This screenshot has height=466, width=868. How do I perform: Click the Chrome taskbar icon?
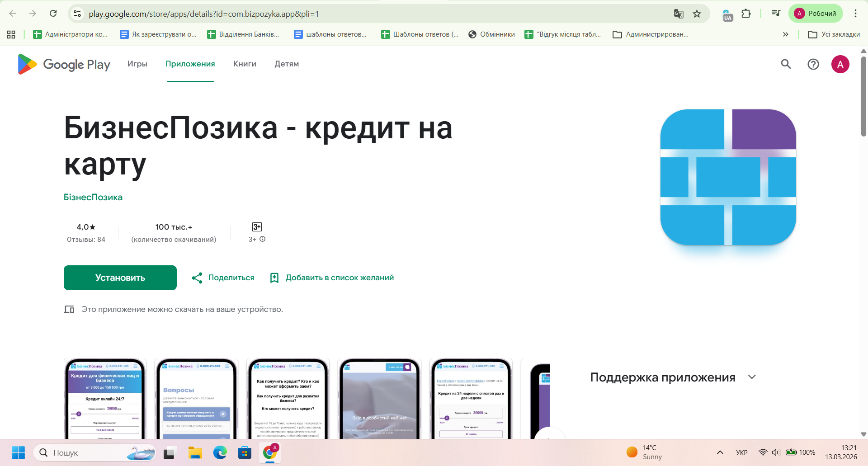(x=270, y=452)
